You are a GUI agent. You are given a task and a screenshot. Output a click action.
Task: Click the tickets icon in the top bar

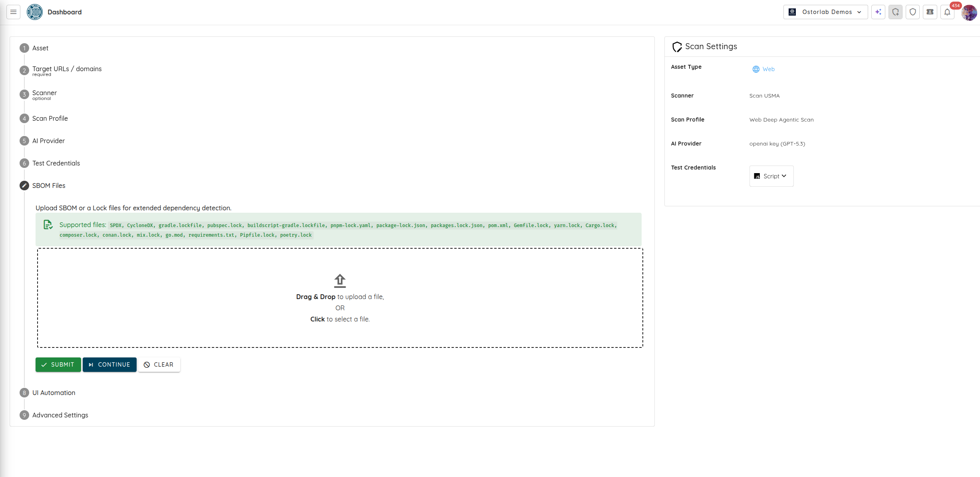(x=930, y=12)
